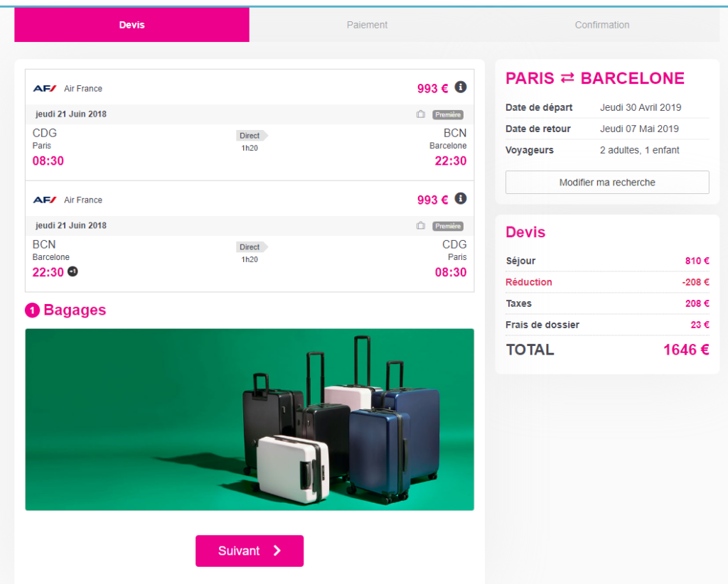This screenshot has width=728, height=584.
Task: Click the Réduction line in the Devis summary
Action: (x=529, y=282)
